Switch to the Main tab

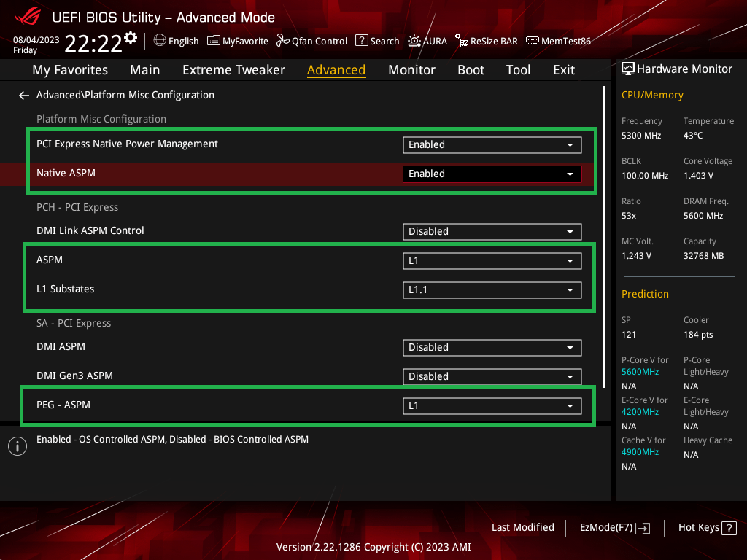coord(145,70)
